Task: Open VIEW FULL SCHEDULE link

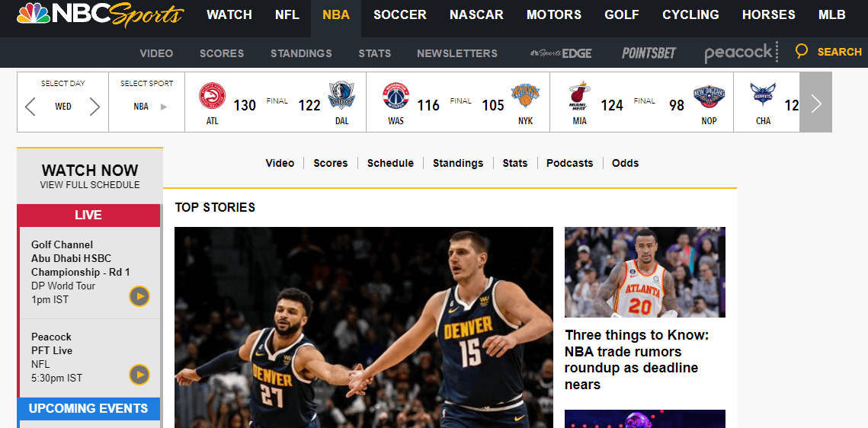Action: (x=90, y=185)
